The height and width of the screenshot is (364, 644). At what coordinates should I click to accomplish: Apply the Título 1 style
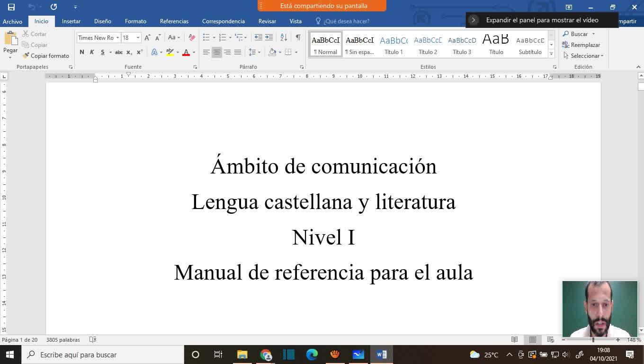394,44
